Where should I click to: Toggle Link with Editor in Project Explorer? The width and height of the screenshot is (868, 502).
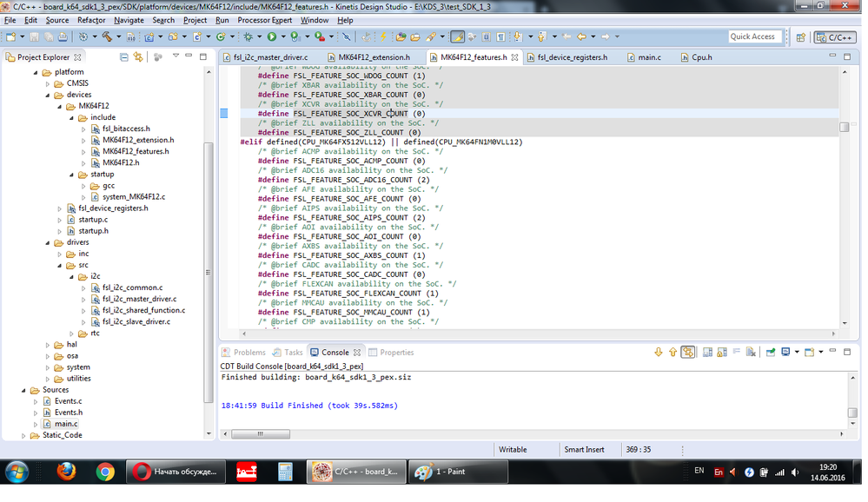coord(138,57)
